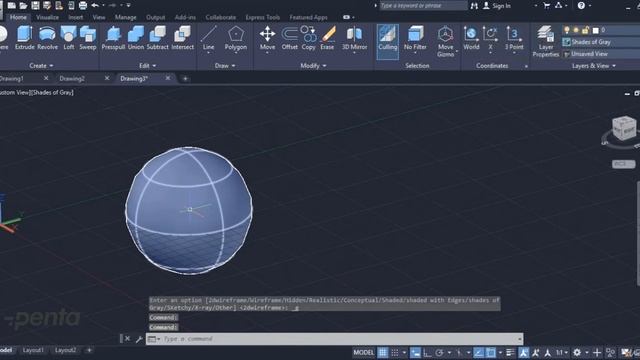The width and height of the screenshot is (640, 360).
Task: Switch to Layout1 tab
Action: tap(33, 350)
